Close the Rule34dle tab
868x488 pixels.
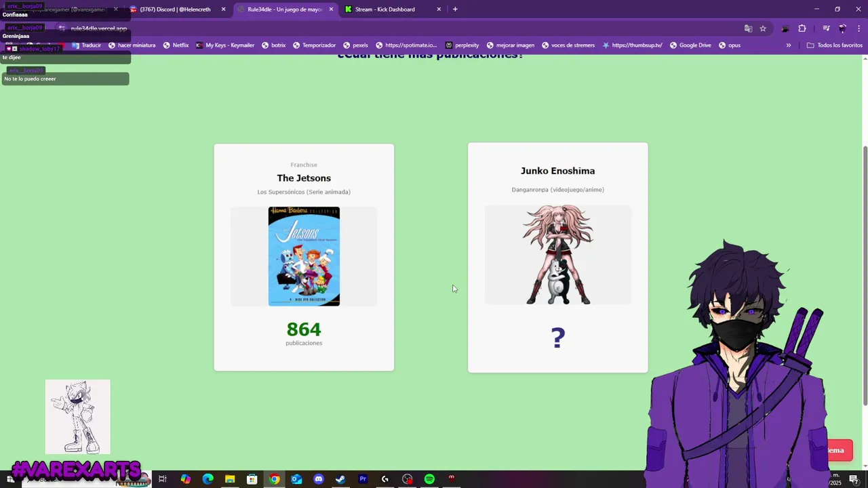click(331, 9)
